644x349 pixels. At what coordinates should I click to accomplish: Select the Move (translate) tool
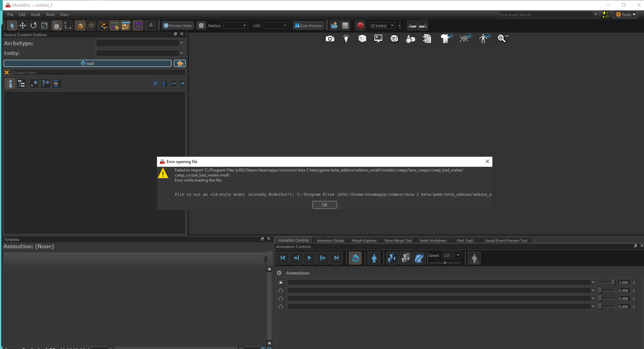coord(23,25)
